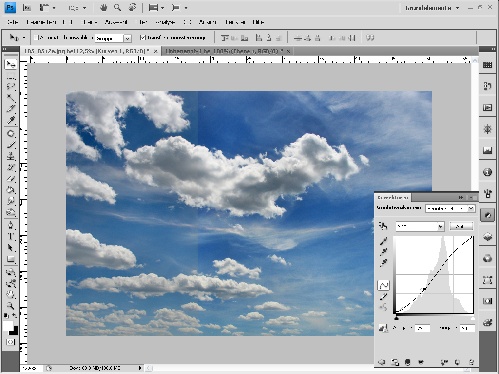499x374 pixels.
Task: Activate pencil draw curve mode
Action: 383,297
